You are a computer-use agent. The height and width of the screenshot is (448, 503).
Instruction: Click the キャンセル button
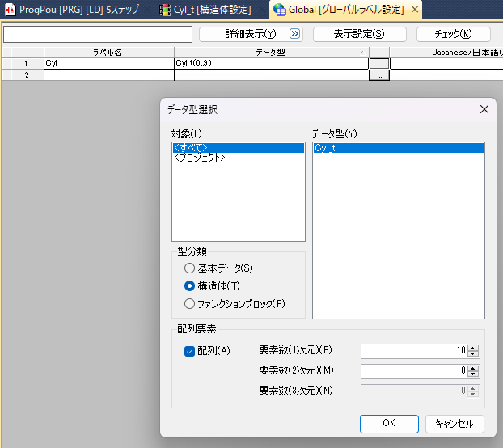(x=454, y=424)
